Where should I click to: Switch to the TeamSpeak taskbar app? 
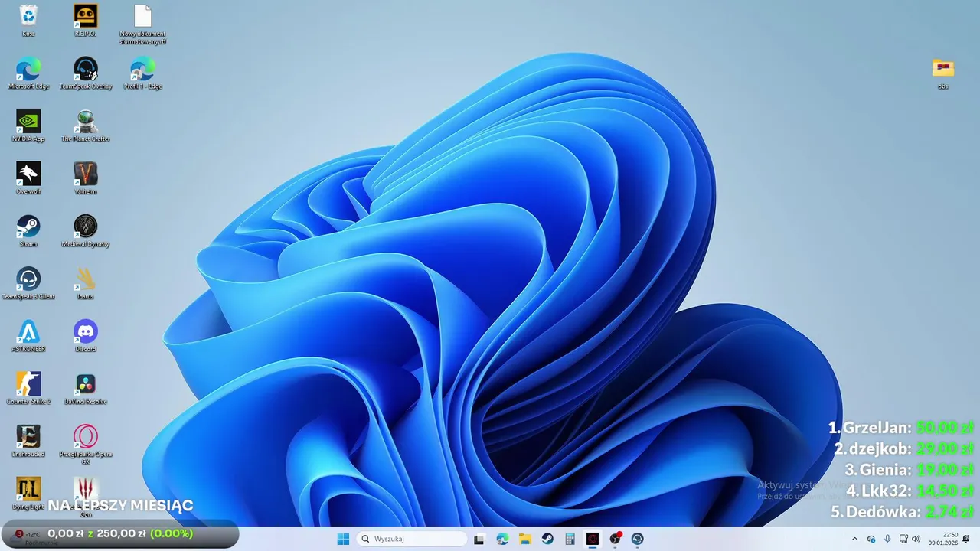[638, 539]
